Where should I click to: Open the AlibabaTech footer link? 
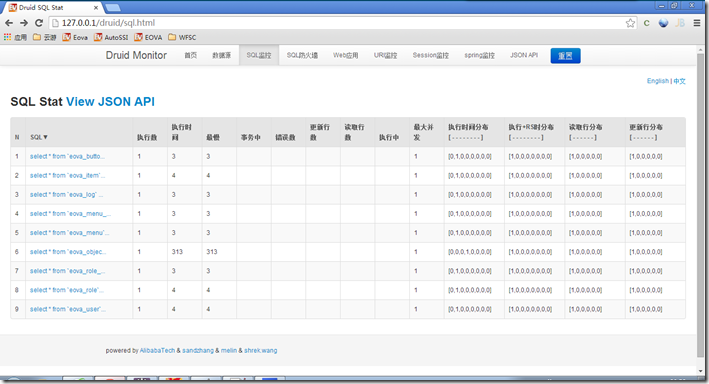point(157,351)
